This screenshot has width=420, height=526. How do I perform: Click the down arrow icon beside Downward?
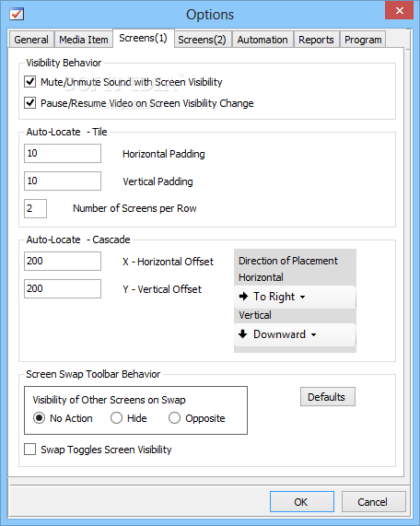[x=243, y=333]
